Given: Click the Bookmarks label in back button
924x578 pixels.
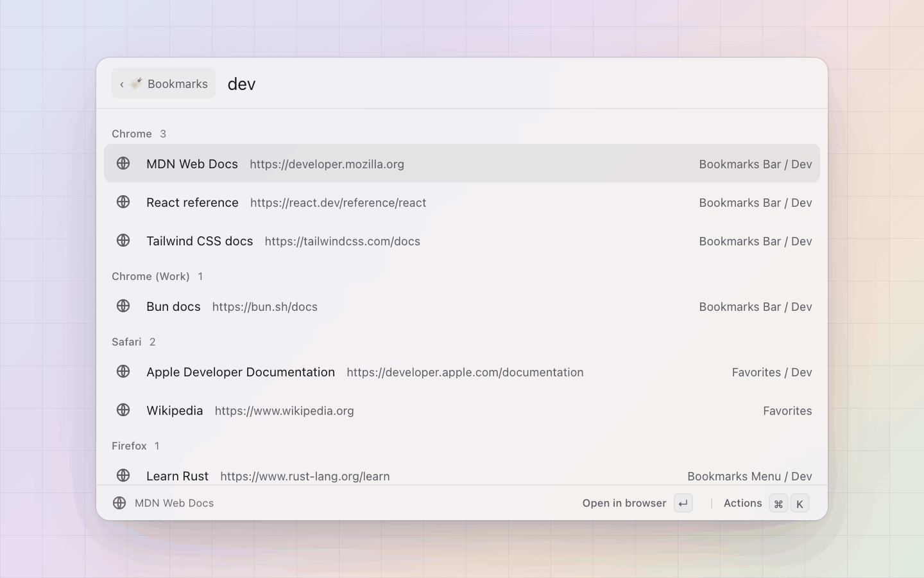Looking at the screenshot, I should coord(178,84).
